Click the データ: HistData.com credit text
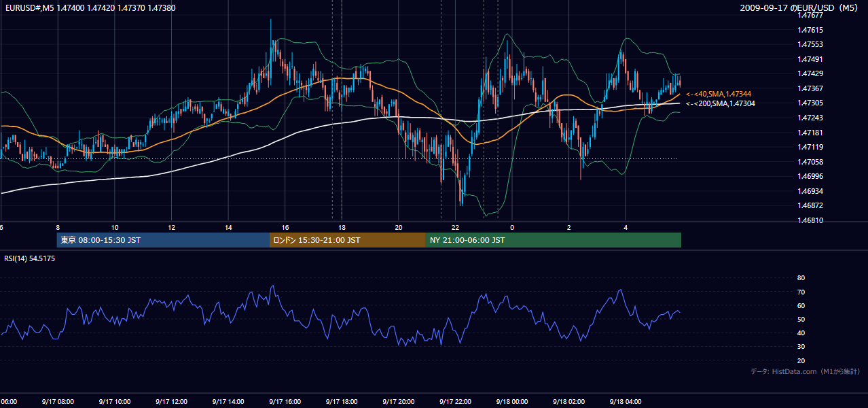Viewport: 868px width, 408px height. pos(806,371)
